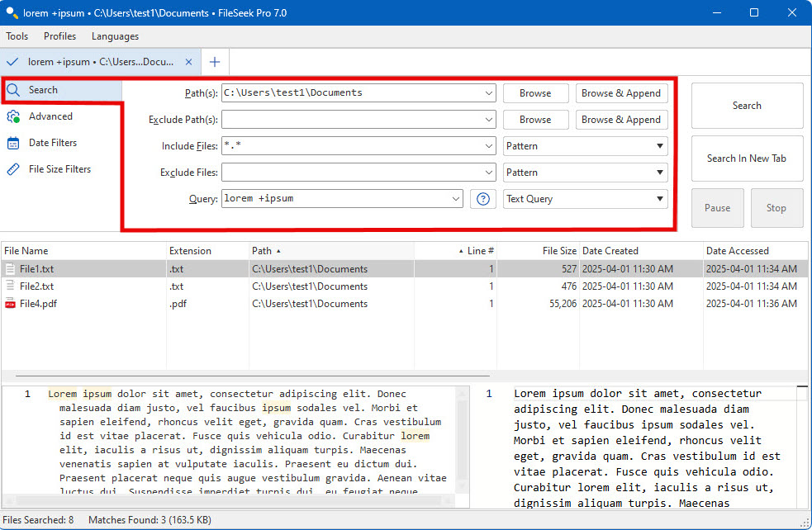
Task: Add a new search tab with plus icon
Action: [215, 62]
